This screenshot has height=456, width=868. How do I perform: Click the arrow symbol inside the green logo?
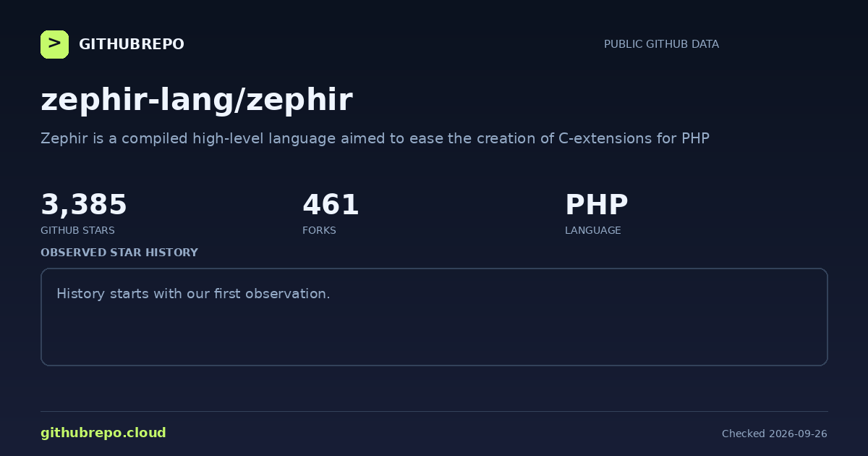pos(54,44)
